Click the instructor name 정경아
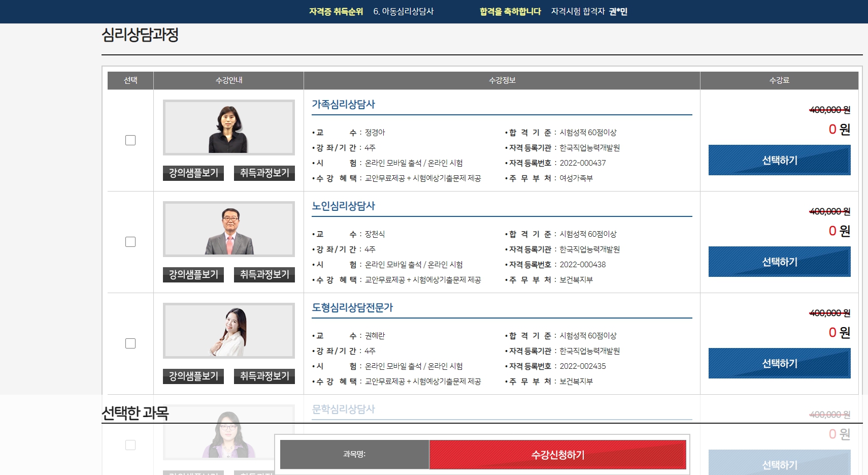This screenshot has width=868, height=475. pos(375,133)
